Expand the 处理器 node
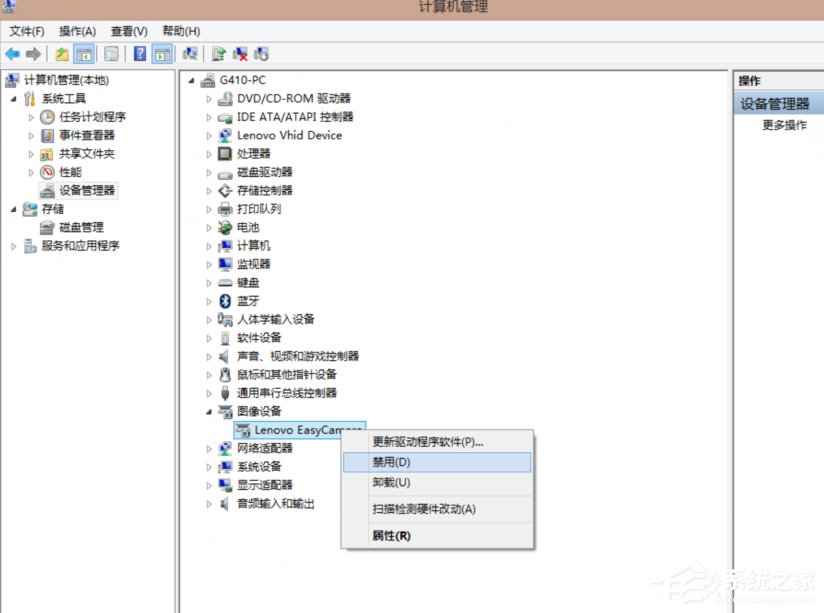 click(x=206, y=153)
